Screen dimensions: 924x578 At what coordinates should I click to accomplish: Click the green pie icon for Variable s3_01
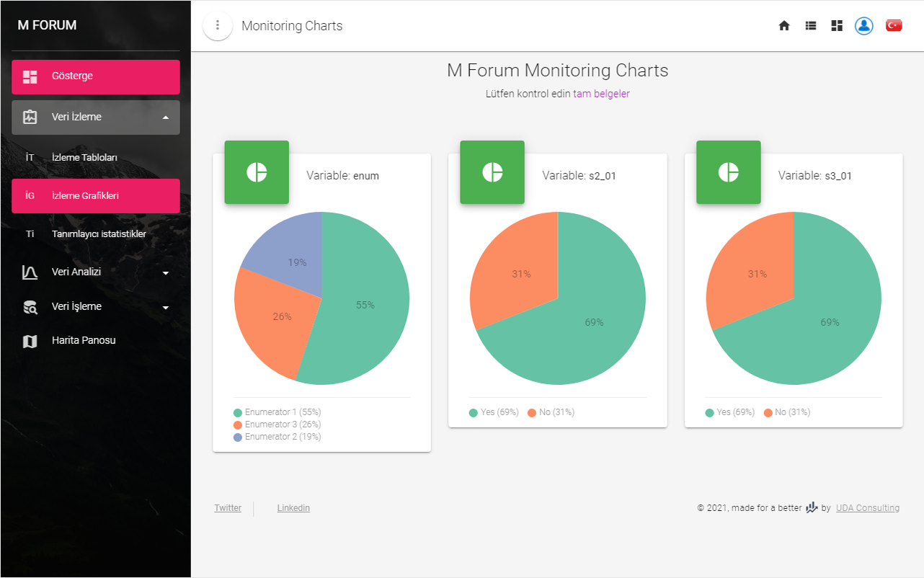729,172
